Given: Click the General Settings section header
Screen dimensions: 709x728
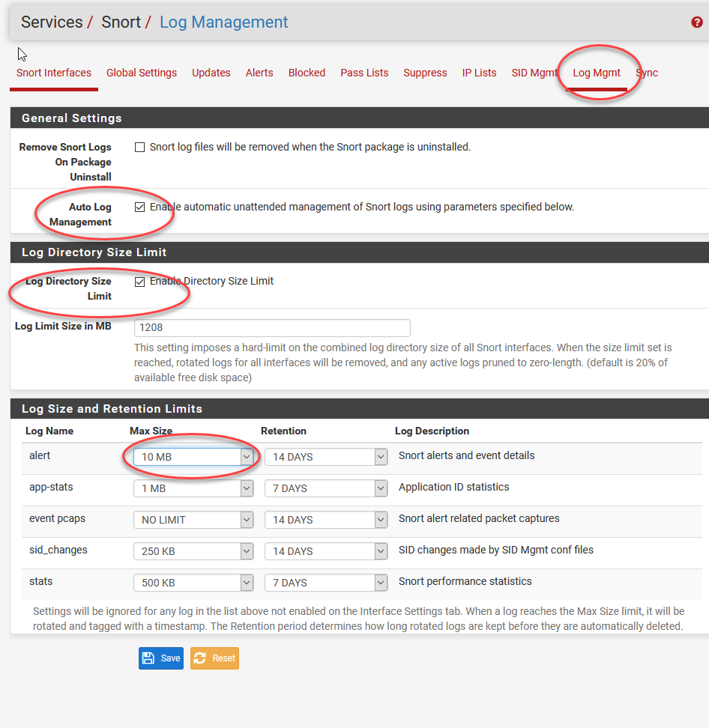Looking at the screenshot, I should pos(360,118).
